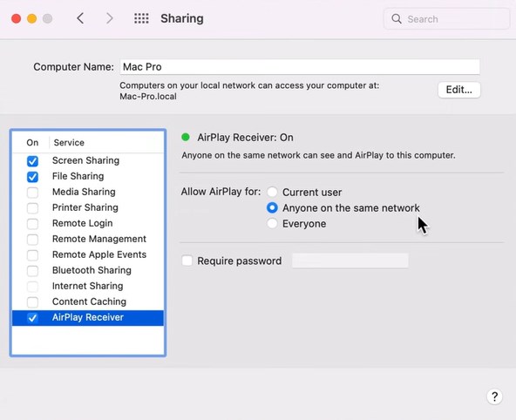Uncheck the Screen Sharing checkbox
Screen dimensions: 516x420
click(32, 161)
